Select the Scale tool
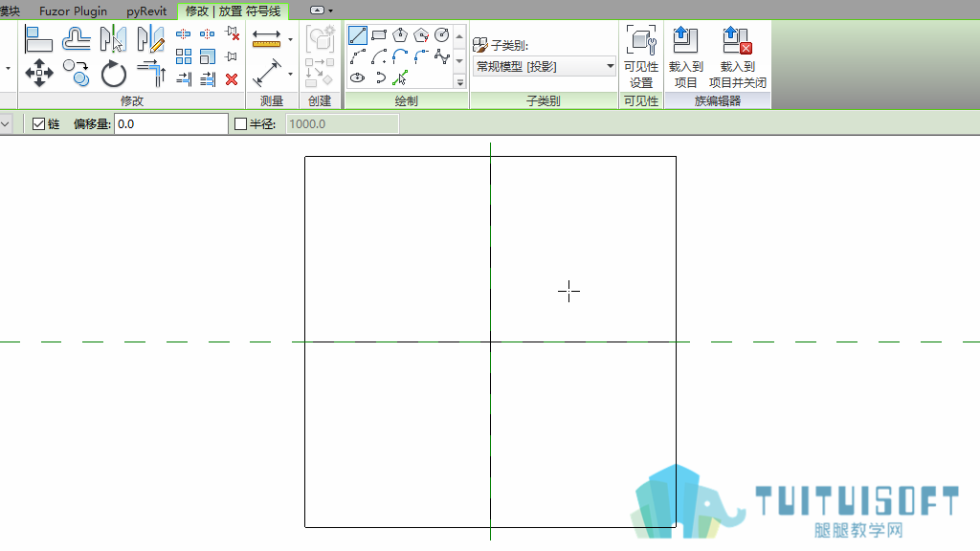This screenshot has width=980, height=551. click(208, 56)
